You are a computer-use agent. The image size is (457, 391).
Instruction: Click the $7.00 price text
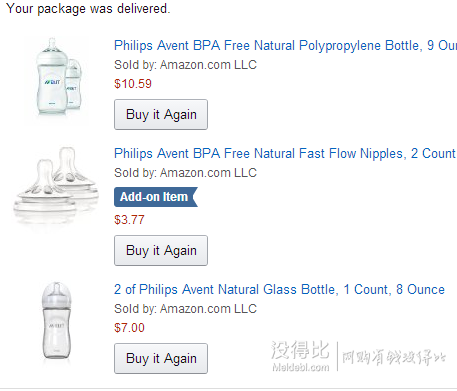coord(129,328)
